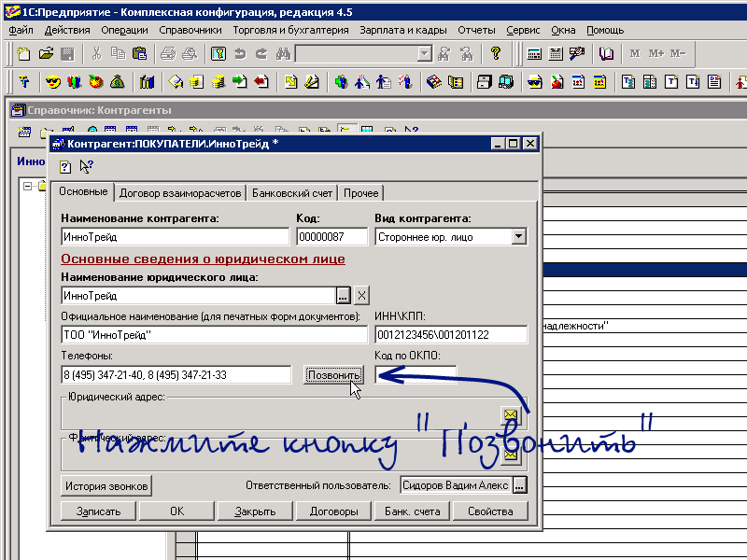Screen dimensions: 747x560
Task: Click the open book icon in the toolbar
Action: coord(606,54)
